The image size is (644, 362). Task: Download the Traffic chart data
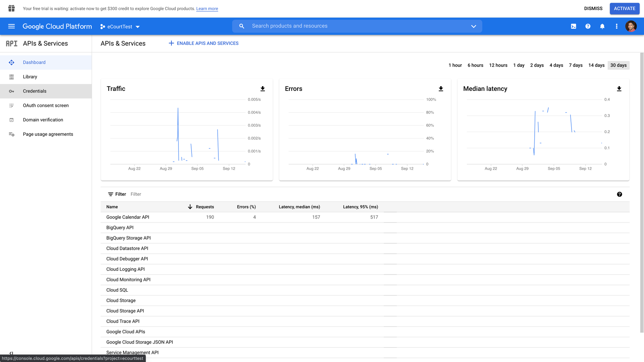click(x=263, y=88)
